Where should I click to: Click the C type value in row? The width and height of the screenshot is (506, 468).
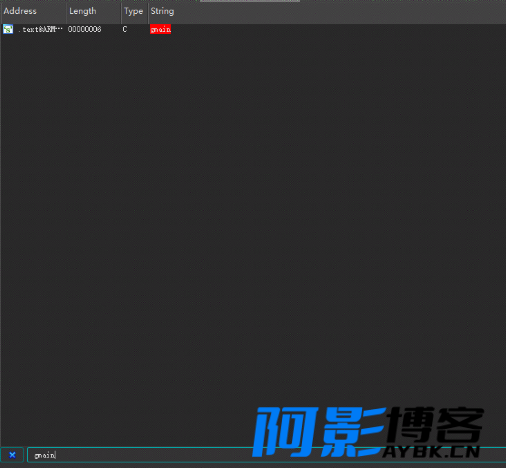click(125, 29)
